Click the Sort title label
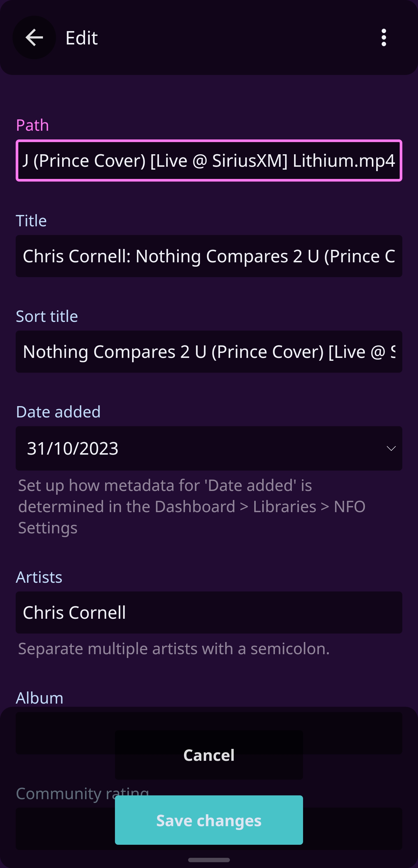Screen dimensions: 418x868 tap(47, 316)
